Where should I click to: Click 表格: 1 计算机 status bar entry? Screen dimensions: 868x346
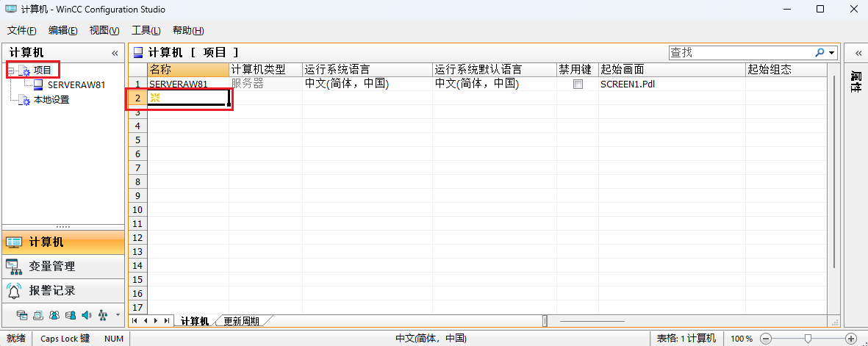(686, 338)
